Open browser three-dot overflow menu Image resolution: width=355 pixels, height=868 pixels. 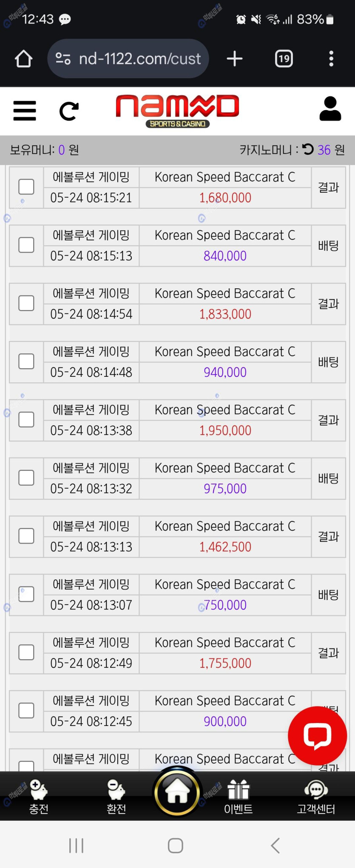click(331, 59)
